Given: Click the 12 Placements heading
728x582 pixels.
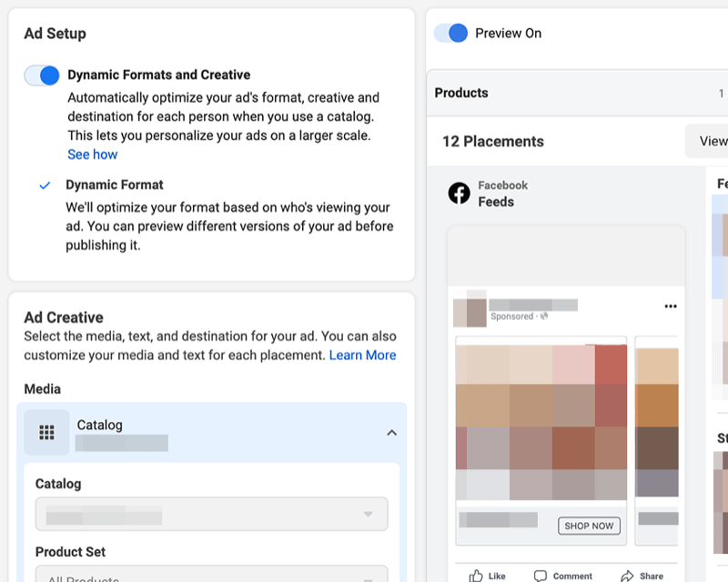Looking at the screenshot, I should [492, 142].
